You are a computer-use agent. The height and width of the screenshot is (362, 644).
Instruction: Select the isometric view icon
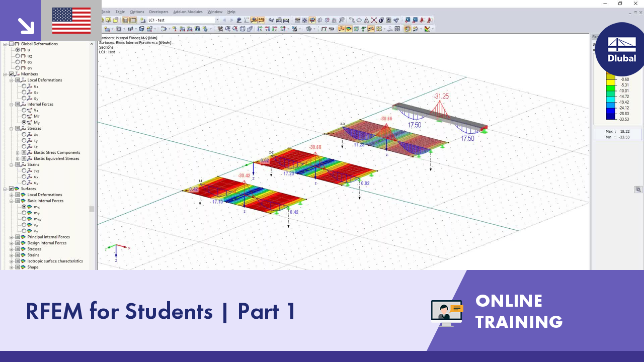coord(242,29)
